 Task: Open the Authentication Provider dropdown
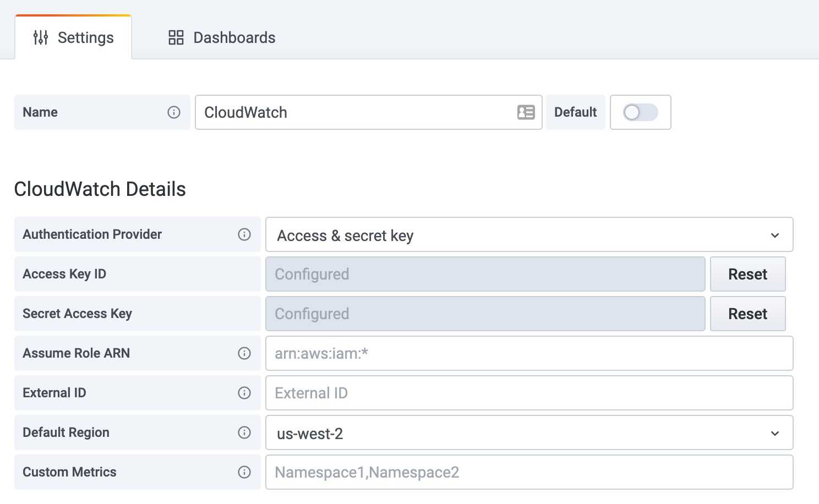(x=528, y=235)
